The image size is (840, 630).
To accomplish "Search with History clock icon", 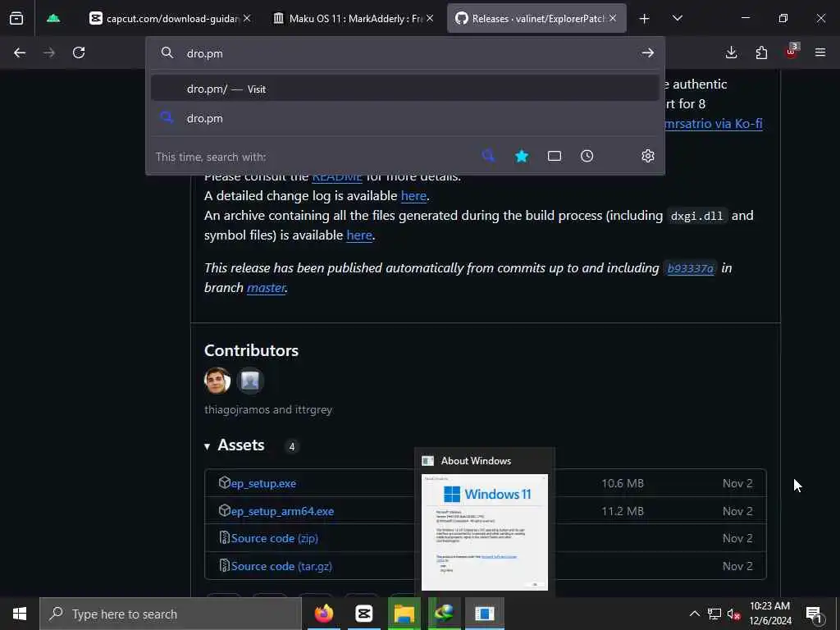I will [587, 156].
